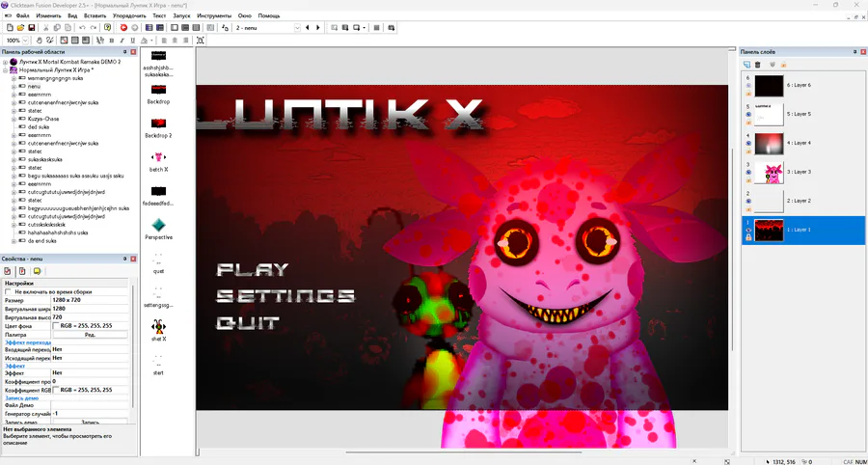Viewport: 868px width, 465px height.
Task: Click the heart-shaped icon in layers toolbar
Action: coord(773,65)
